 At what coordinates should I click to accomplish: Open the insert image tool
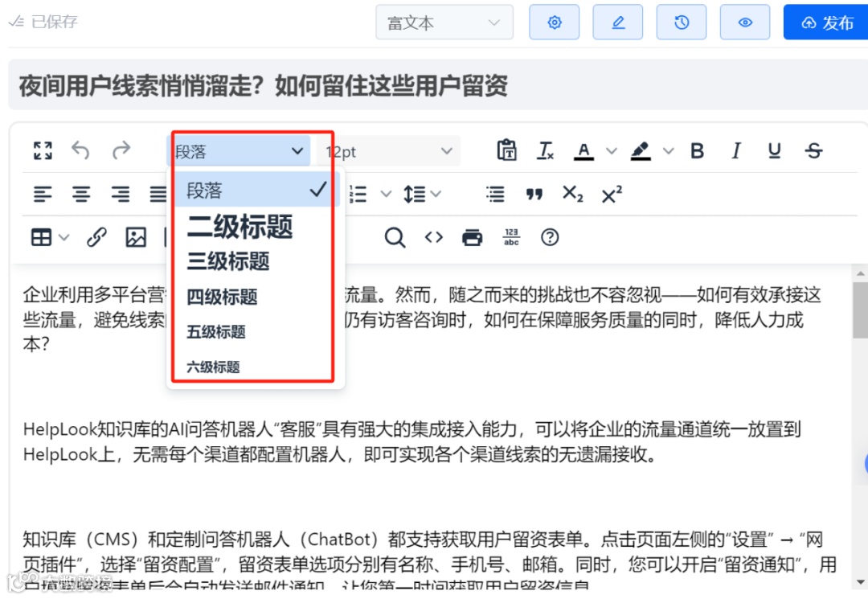135,237
